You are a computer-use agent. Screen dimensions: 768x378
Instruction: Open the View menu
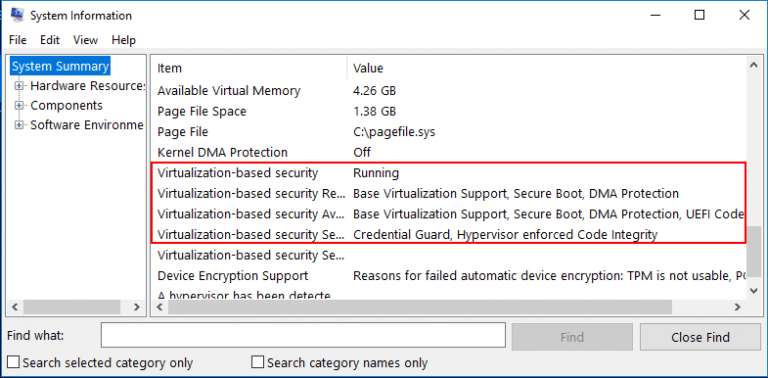click(x=86, y=40)
